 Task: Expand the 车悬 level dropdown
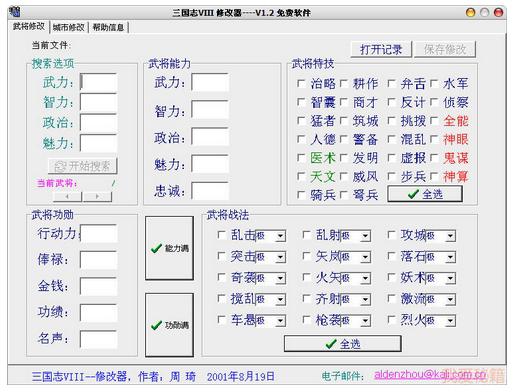coord(280,321)
